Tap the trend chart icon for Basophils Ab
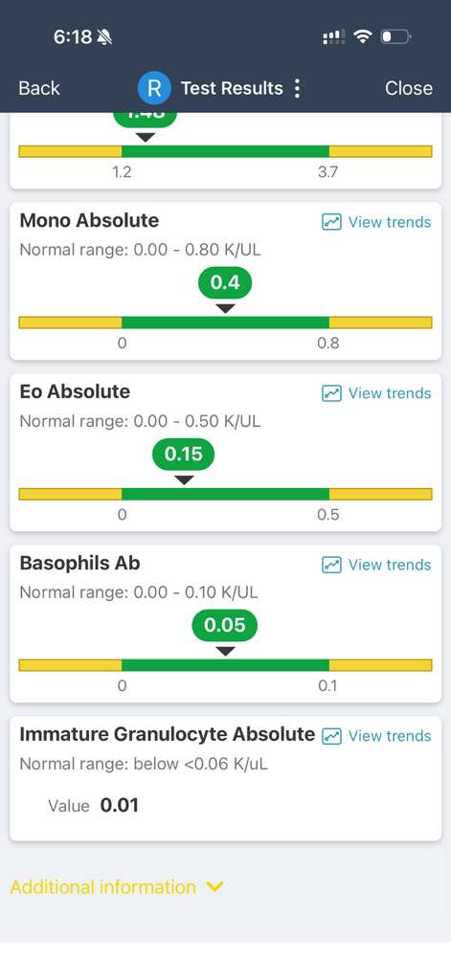This screenshot has height=980, width=451. [x=331, y=565]
